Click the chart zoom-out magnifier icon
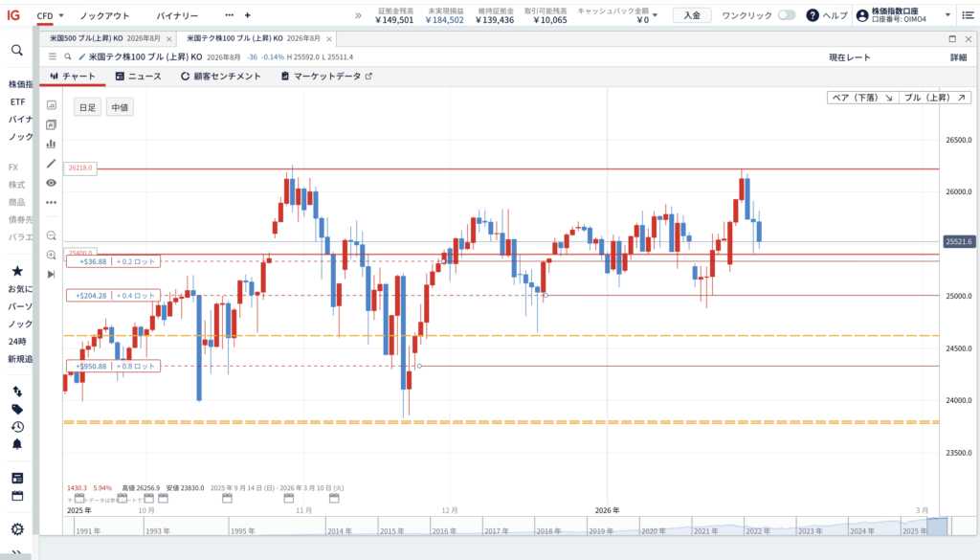The height and width of the screenshot is (560, 980). point(52,235)
